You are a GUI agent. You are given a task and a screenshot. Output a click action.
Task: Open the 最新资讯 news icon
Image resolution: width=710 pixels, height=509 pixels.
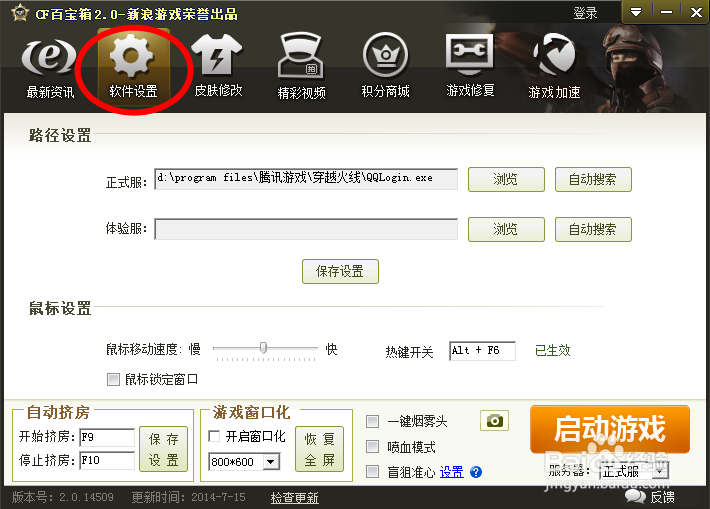pos(49,58)
